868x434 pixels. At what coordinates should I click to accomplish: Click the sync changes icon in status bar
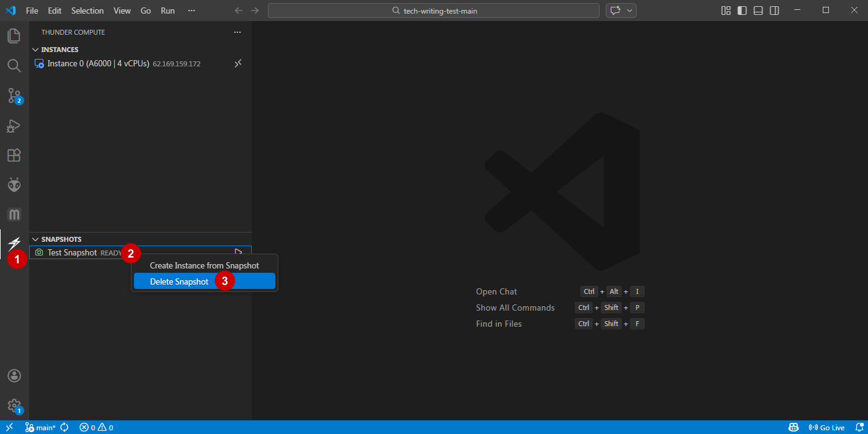tap(64, 427)
